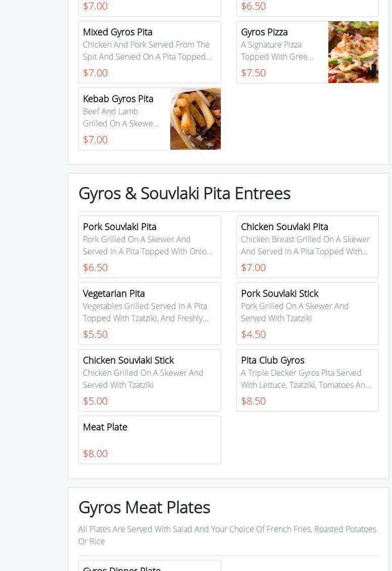Click the $8.50 Pita Club Gyros price
The height and width of the screenshot is (571, 392).
point(253,401)
